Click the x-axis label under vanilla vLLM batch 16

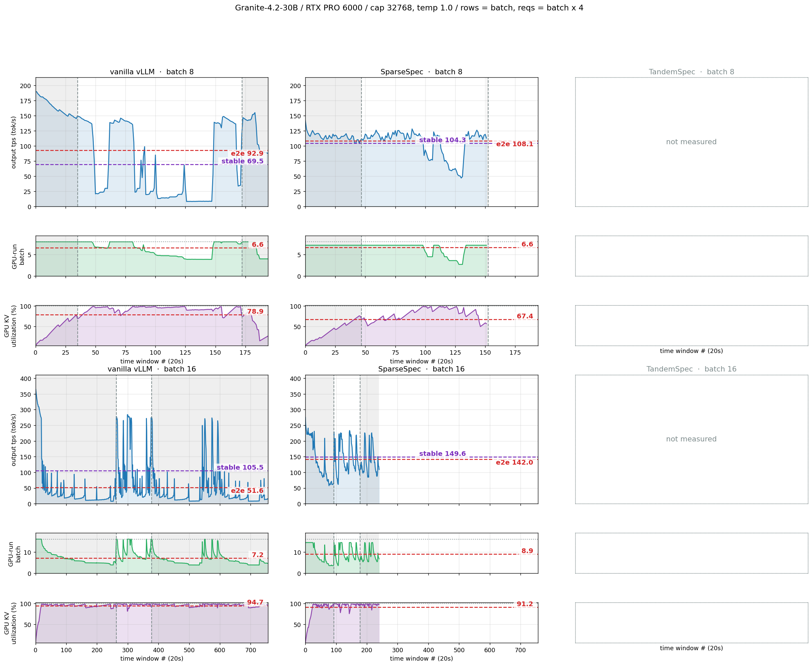(x=152, y=659)
